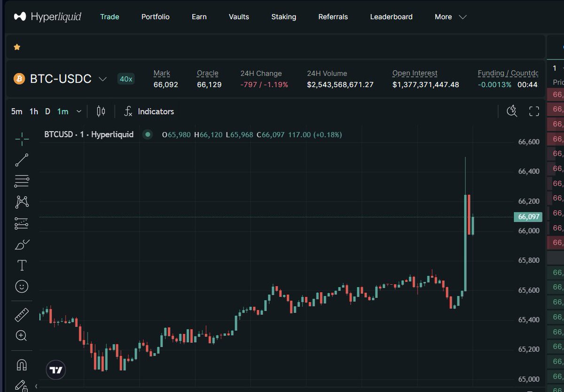Click the 24H Volume value $2,543,568,671.27
The width and height of the screenshot is (564, 392).
pyautogui.click(x=340, y=85)
